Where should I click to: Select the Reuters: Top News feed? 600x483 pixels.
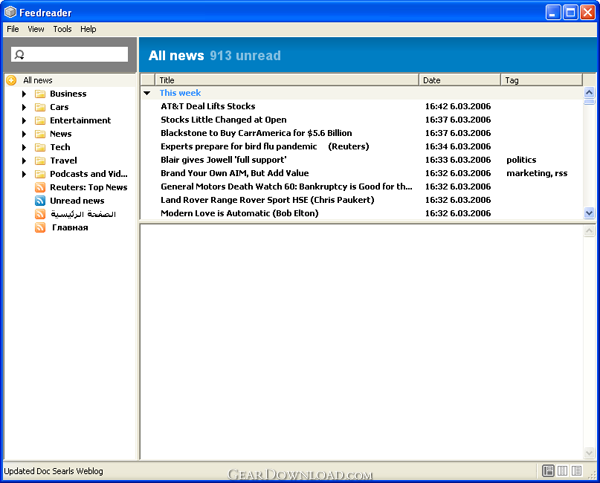(x=88, y=187)
